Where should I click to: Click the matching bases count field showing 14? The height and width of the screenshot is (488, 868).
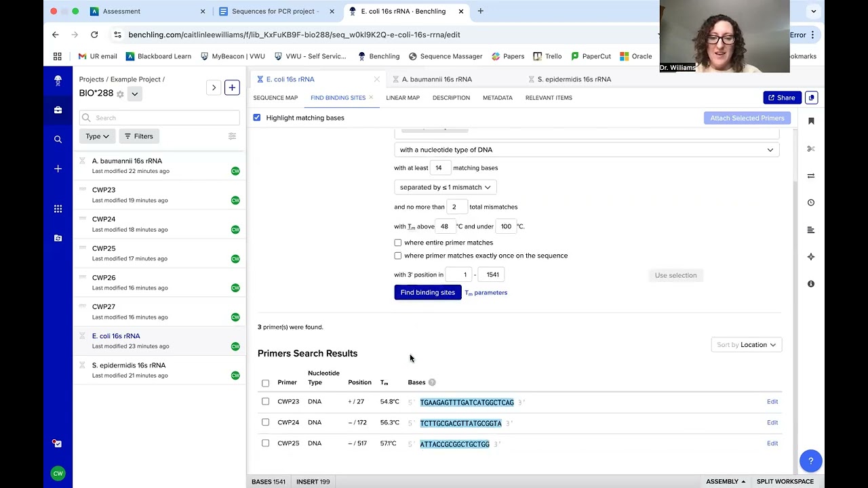(439, 168)
